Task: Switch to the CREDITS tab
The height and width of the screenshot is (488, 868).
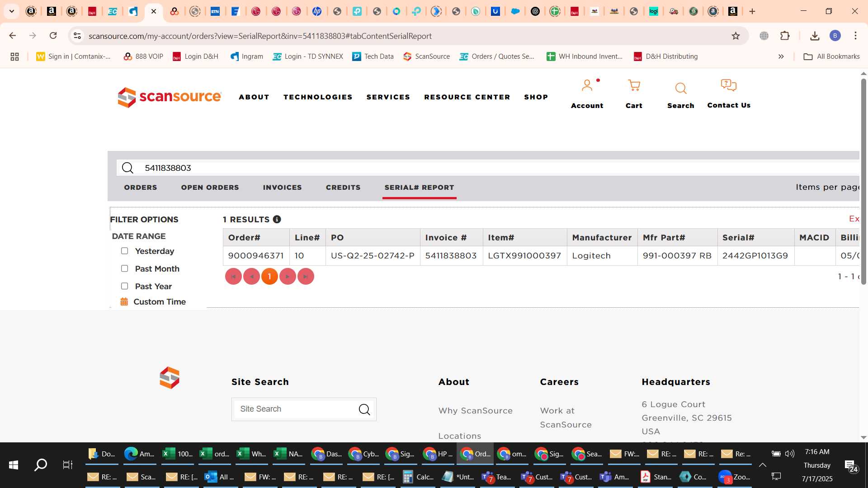Action: click(x=343, y=188)
